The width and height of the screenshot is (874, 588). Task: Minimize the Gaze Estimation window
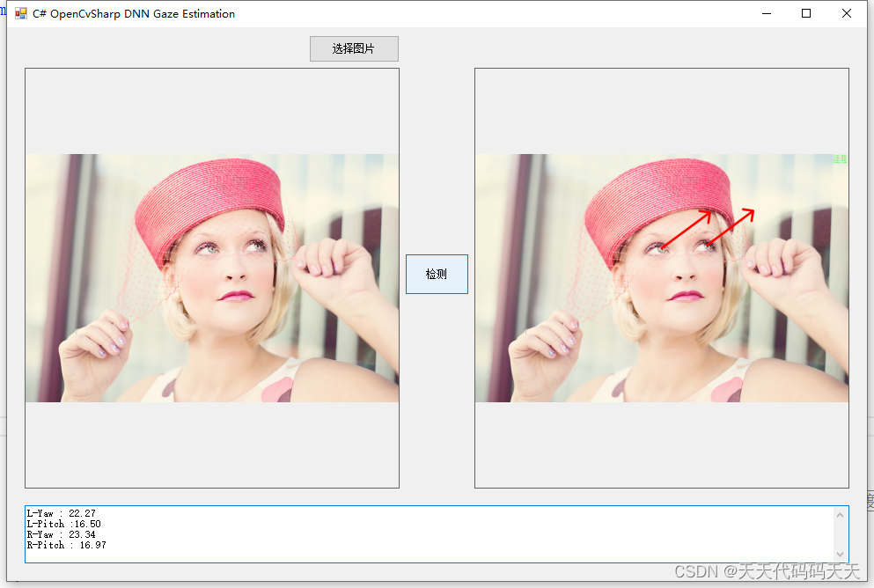(x=767, y=13)
